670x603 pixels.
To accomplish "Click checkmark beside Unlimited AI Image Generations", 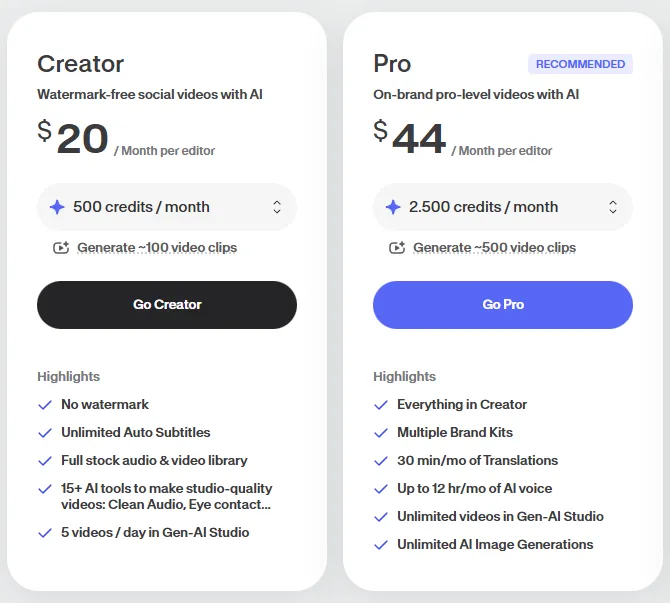I will pyautogui.click(x=381, y=545).
